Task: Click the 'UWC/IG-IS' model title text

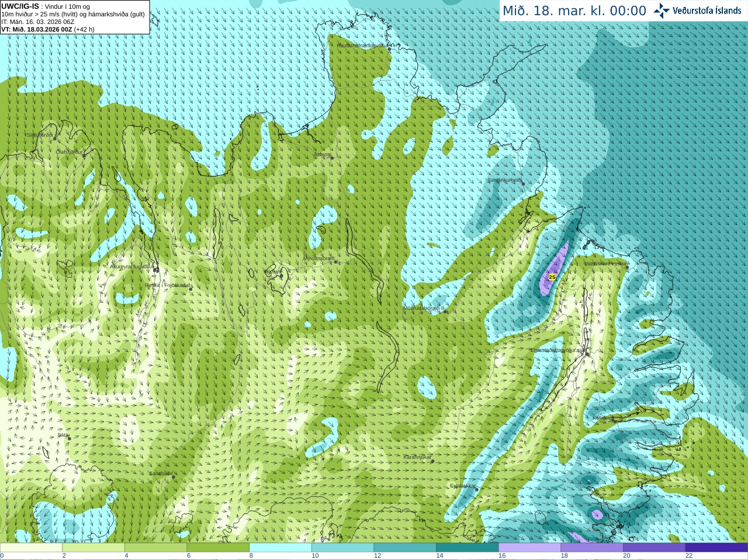Action: click(20, 6)
